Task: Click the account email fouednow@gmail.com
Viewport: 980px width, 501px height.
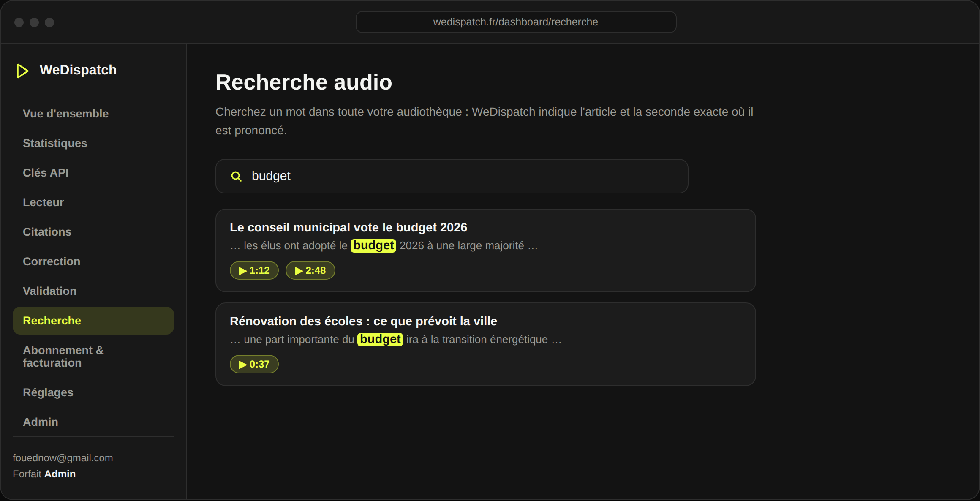Action: pos(63,458)
